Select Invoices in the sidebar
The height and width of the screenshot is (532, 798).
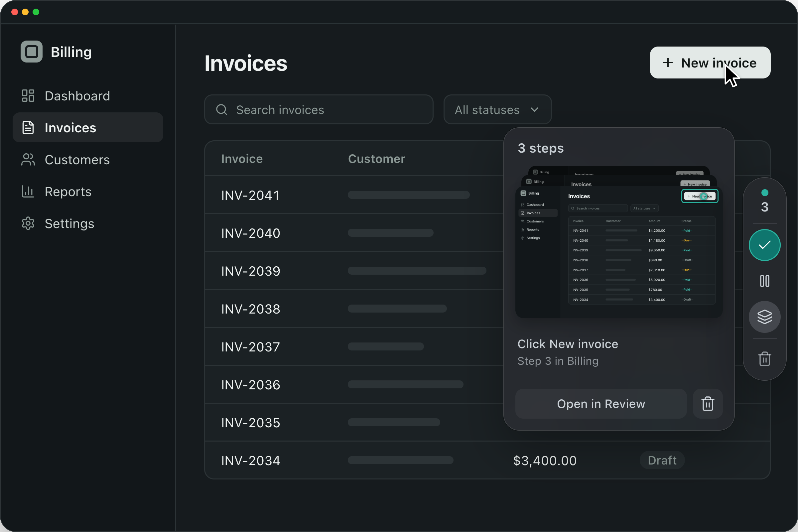pyautogui.click(x=88, y=128)
